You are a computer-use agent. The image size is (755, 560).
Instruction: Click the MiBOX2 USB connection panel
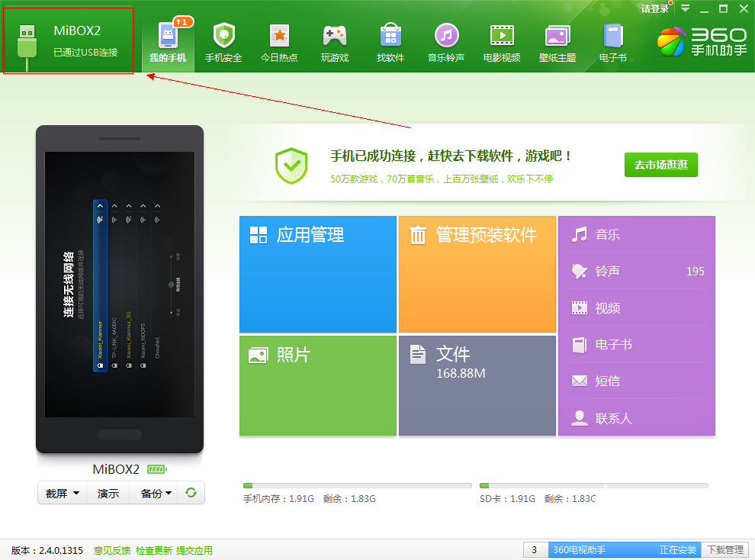point(68,41)
